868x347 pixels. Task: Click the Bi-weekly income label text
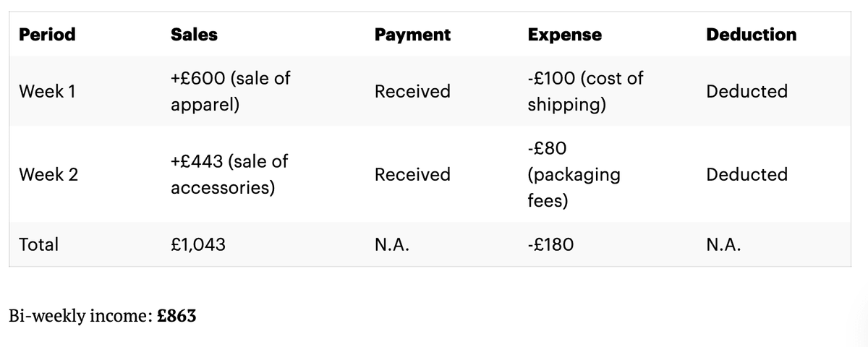coord(80,316)
